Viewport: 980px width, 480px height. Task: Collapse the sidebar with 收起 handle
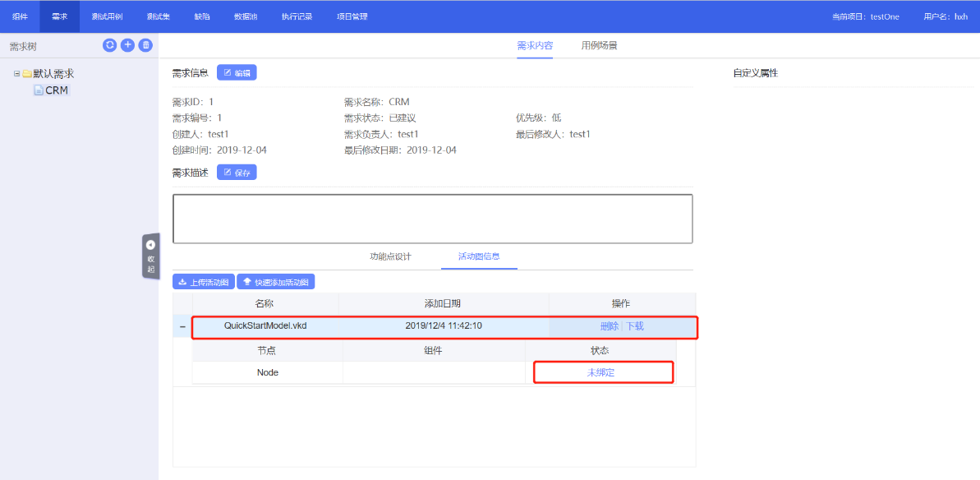(x=150, y=256)
